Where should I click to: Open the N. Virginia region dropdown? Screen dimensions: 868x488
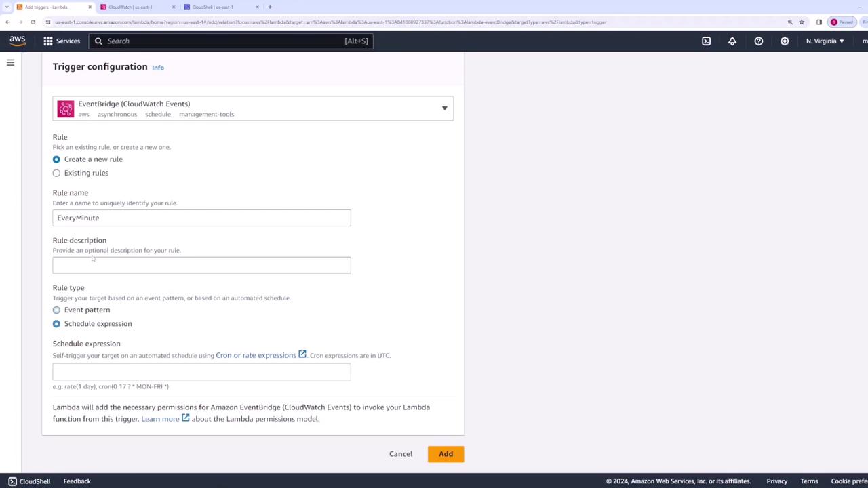pos(825,41)
